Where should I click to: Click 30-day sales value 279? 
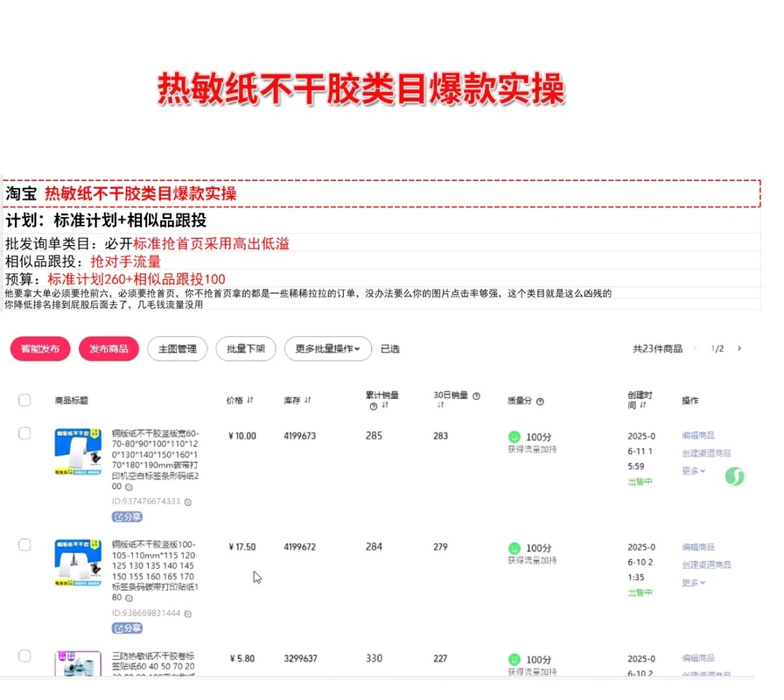[x=440, y=547]
